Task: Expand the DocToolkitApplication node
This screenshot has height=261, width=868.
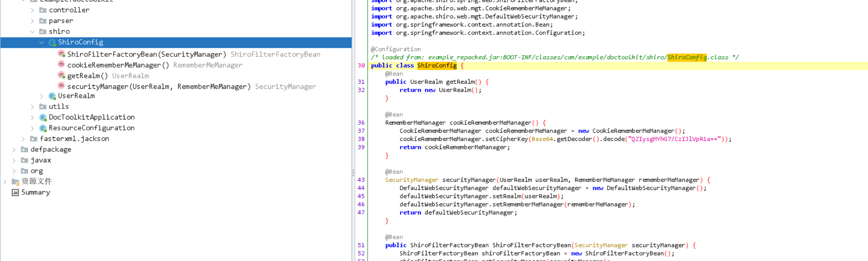Action: [32, 118]
